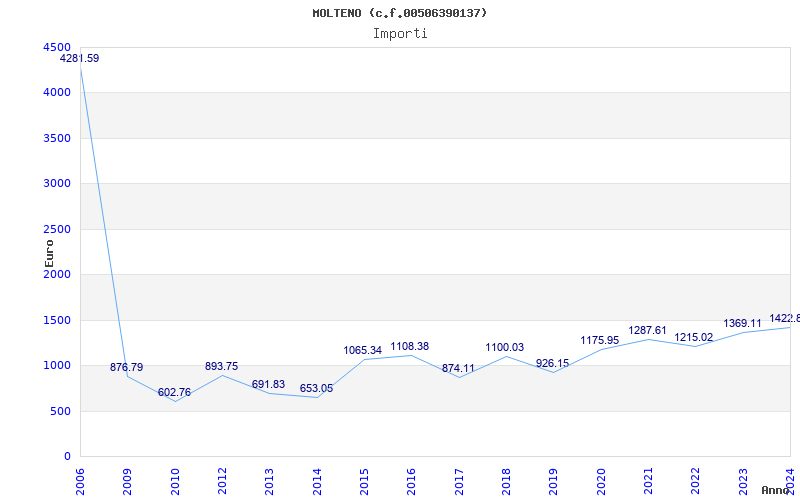Screen dimensions: 800x500
Task: Select the 2019 year label
Action: point(554,481)
